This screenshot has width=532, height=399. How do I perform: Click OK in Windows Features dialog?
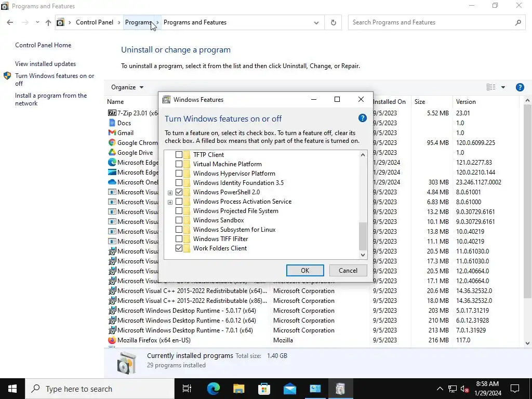coord(305,270)
